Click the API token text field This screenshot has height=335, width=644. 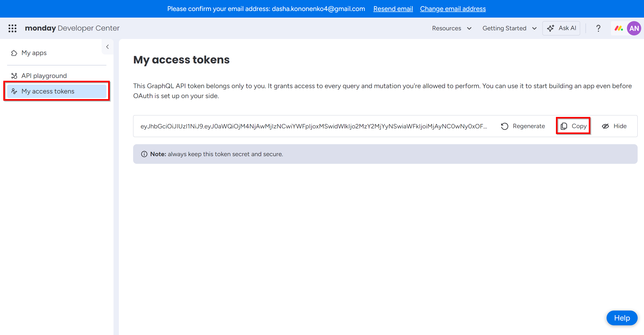pos(314,126)
